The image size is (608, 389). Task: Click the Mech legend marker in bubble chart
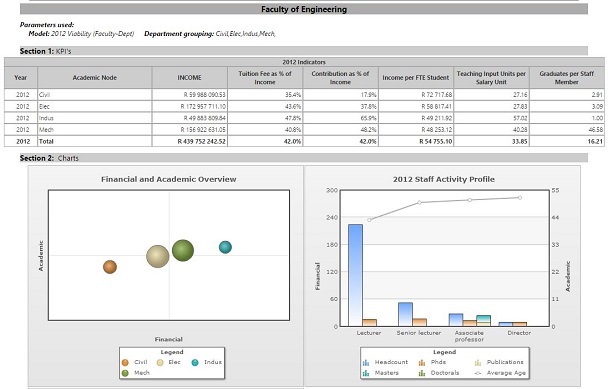click(x=125, y=373)
